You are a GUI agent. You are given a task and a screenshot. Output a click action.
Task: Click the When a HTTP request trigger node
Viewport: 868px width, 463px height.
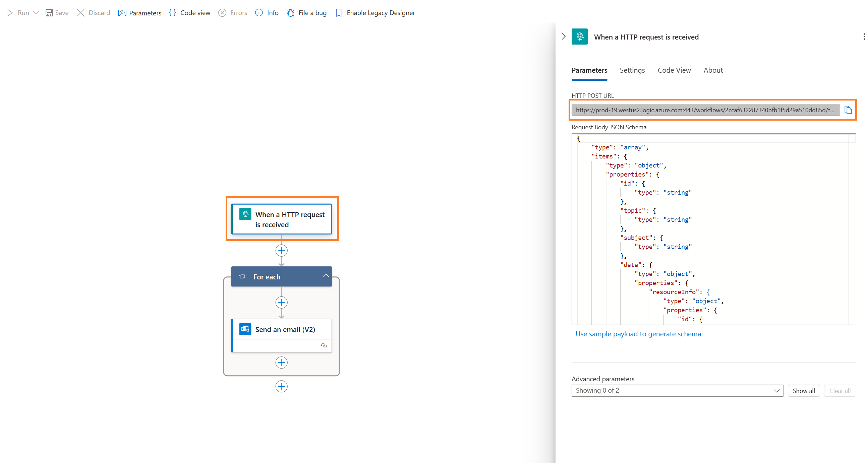click(x=281, y=218)
